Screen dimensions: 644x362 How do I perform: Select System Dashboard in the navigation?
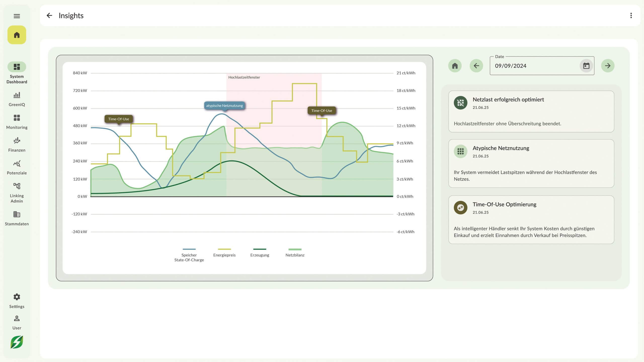(x=17, y=72)
